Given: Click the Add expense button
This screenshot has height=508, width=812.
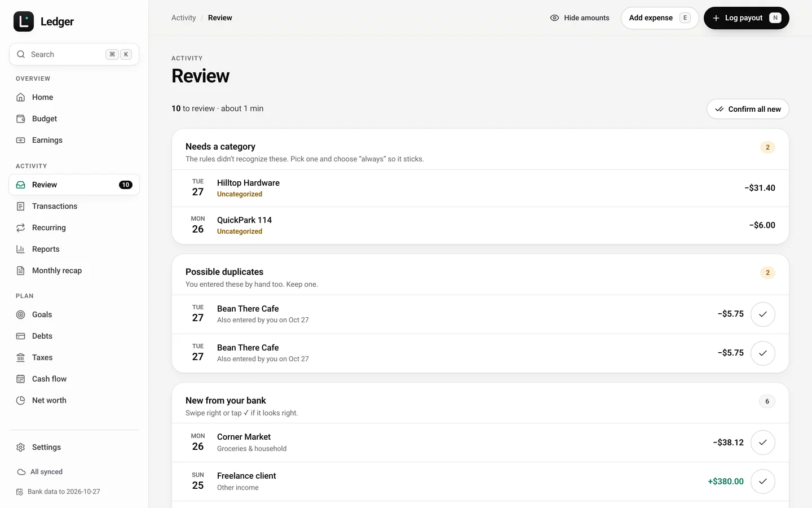Looking at the screenshot, I should point(660,18).
